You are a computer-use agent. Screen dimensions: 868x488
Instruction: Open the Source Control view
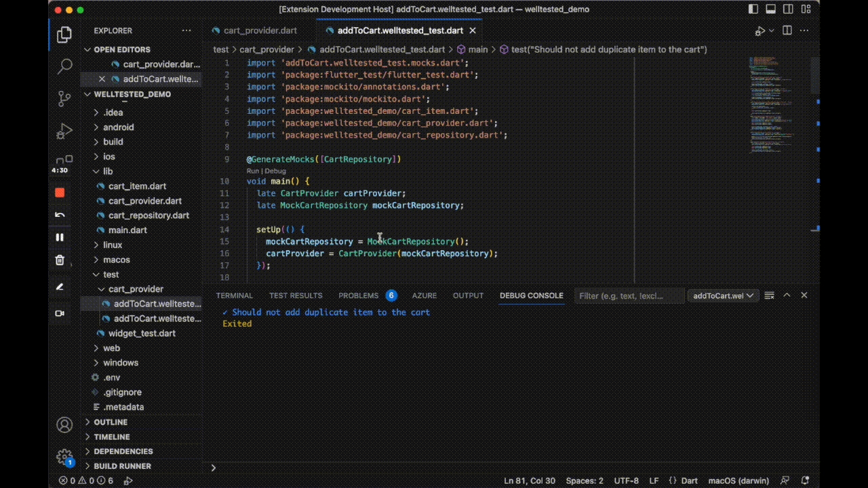click(64, 98)
